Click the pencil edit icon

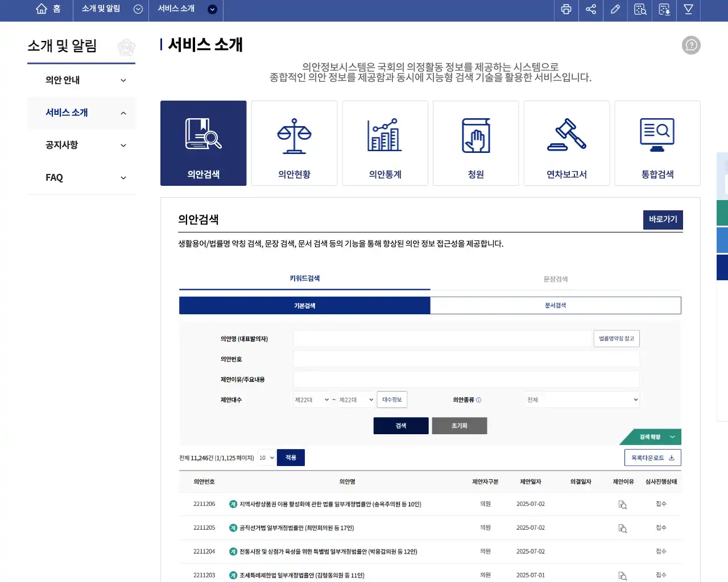(x=615, y=9)
